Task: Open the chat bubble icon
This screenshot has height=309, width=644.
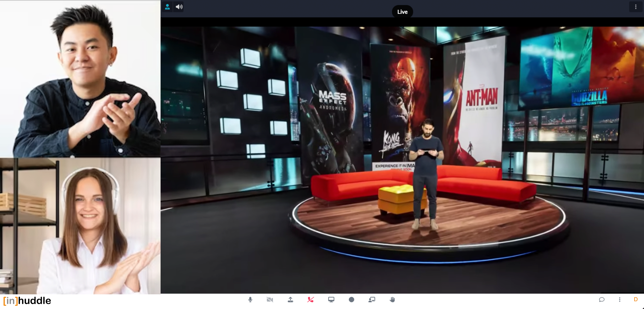Action: pyautogui.click(x=602, y=300)
